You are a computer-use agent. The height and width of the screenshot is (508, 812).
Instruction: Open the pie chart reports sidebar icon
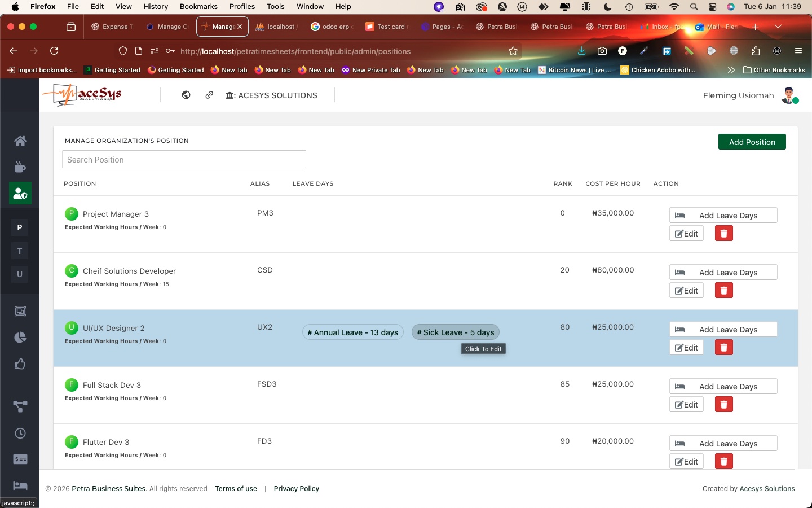pos(20,338)
